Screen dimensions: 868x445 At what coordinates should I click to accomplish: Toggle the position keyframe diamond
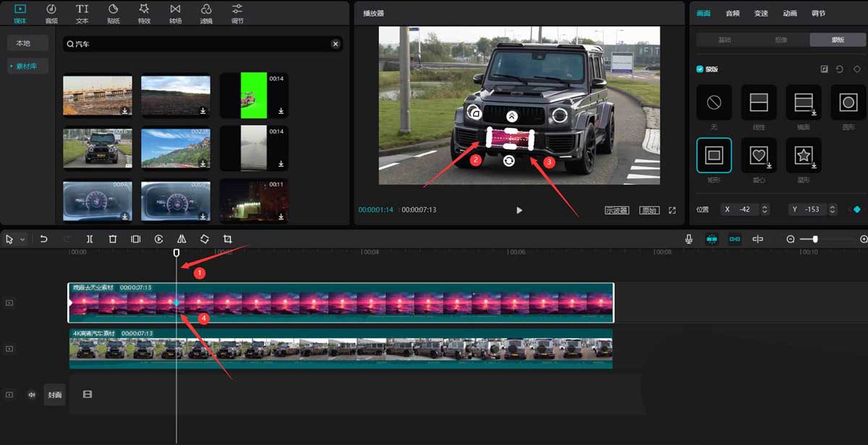tap(857, 209)
